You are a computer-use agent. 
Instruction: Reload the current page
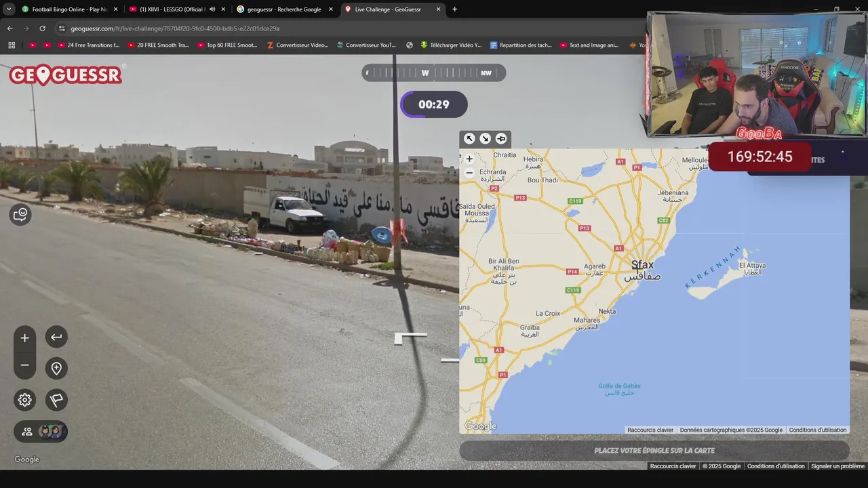(42, 28)
